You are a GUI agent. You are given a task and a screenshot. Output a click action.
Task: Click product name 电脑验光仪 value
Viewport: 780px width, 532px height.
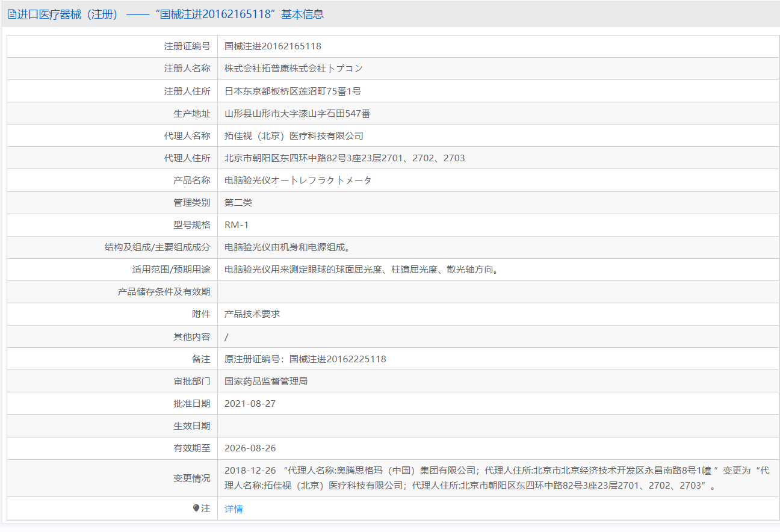[298, 181]
